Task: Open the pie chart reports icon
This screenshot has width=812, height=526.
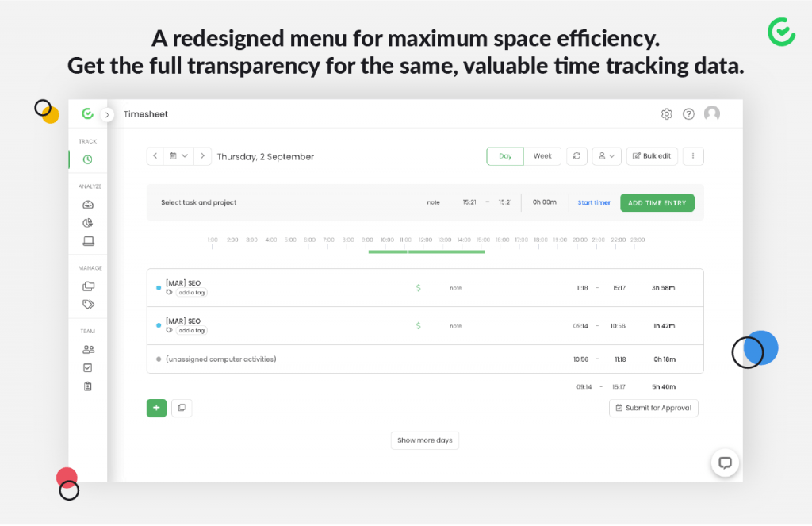Action: tap(88, 223)
